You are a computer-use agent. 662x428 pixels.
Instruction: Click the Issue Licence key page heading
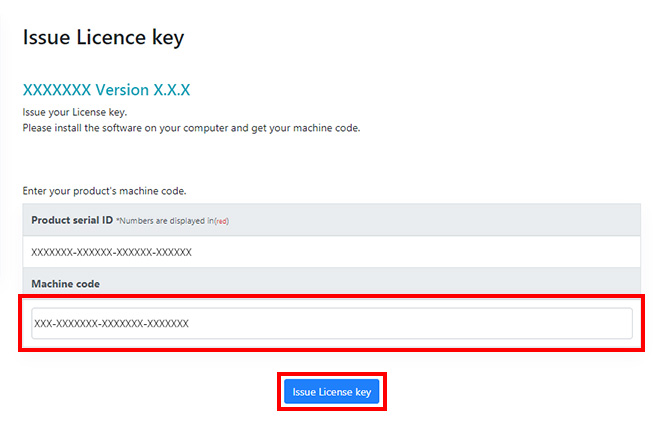tap(103, 38)
